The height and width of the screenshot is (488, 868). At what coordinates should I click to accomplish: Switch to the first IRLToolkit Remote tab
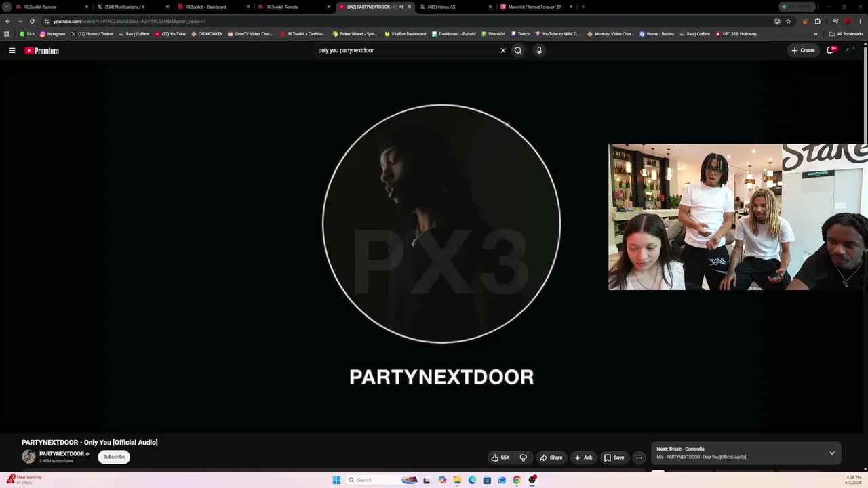[53, 7]
